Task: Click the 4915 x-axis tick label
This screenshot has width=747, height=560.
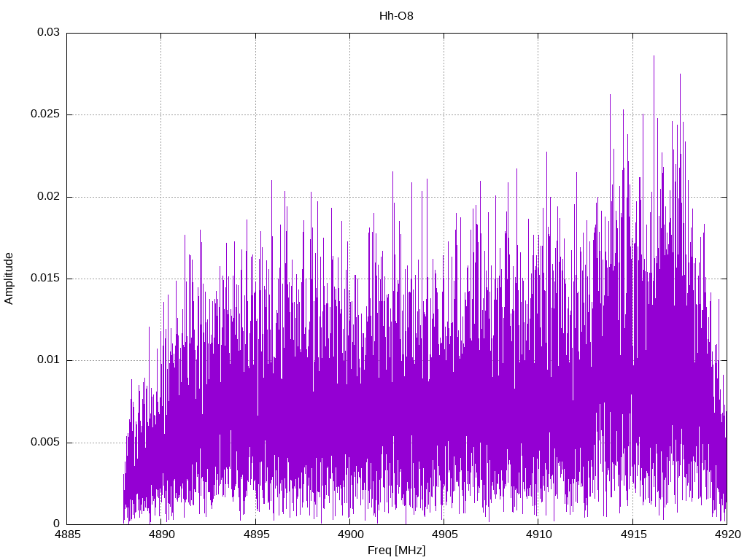Action: [633, 534]
